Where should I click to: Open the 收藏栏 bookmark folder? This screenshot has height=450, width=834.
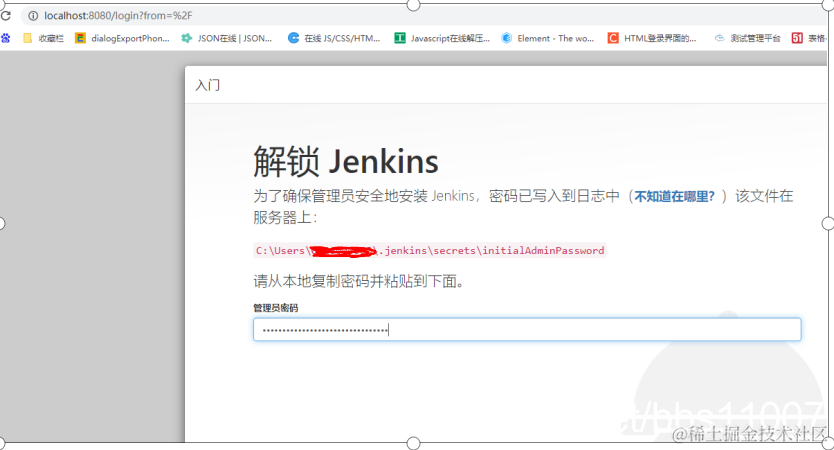pyautogui.click(x=43, y=38)
